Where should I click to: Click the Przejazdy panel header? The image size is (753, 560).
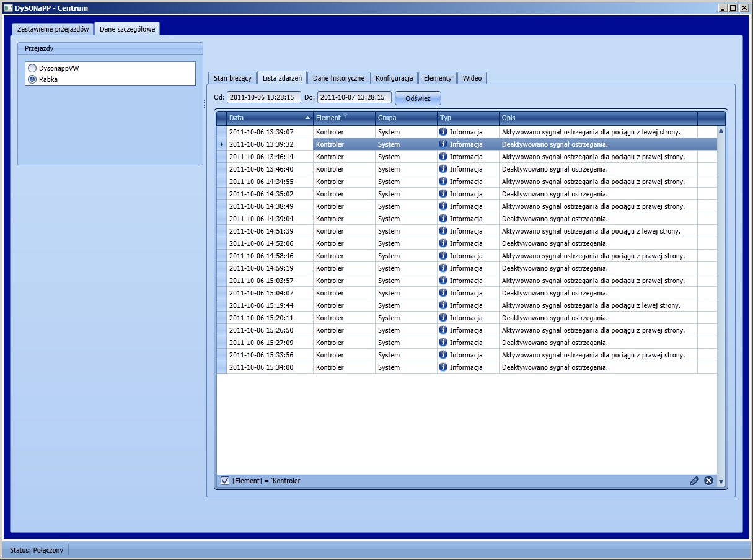[x=110, y=48]
